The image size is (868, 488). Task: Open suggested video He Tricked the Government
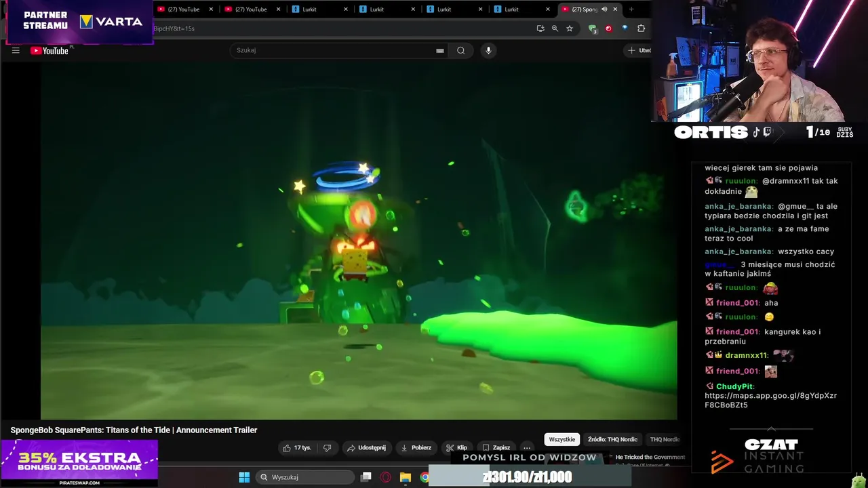[x=650, y=457]
